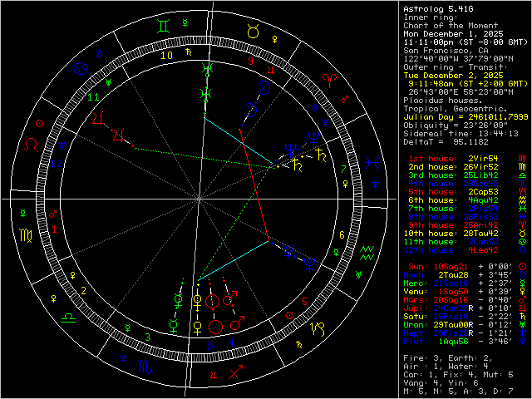Select the red Sagittarius arrow on the wheel

pos(236,374)
